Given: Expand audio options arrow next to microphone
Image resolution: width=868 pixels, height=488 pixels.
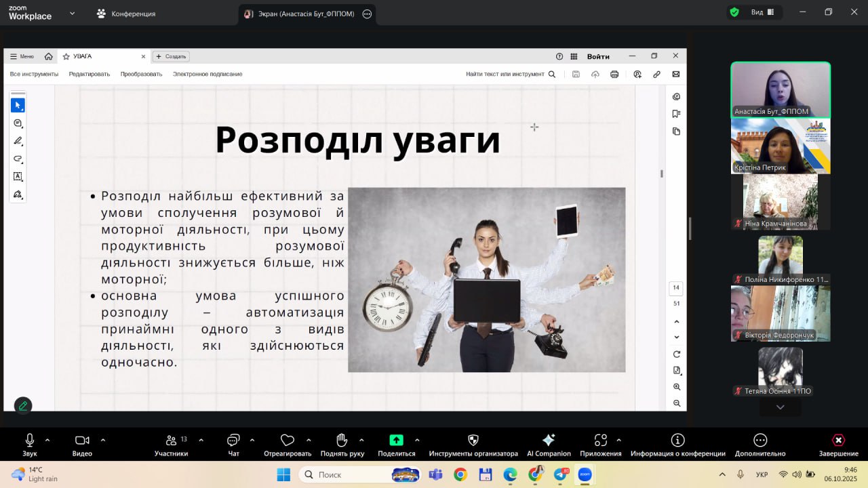Looking at the screenshot, I should (x=47, y=440).
